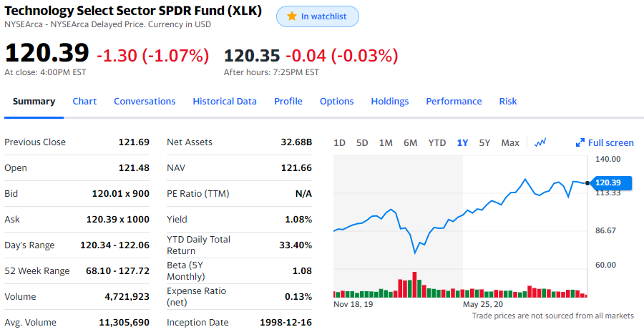
Task: Set chart range to 6M
Action: tap(410, 142)
